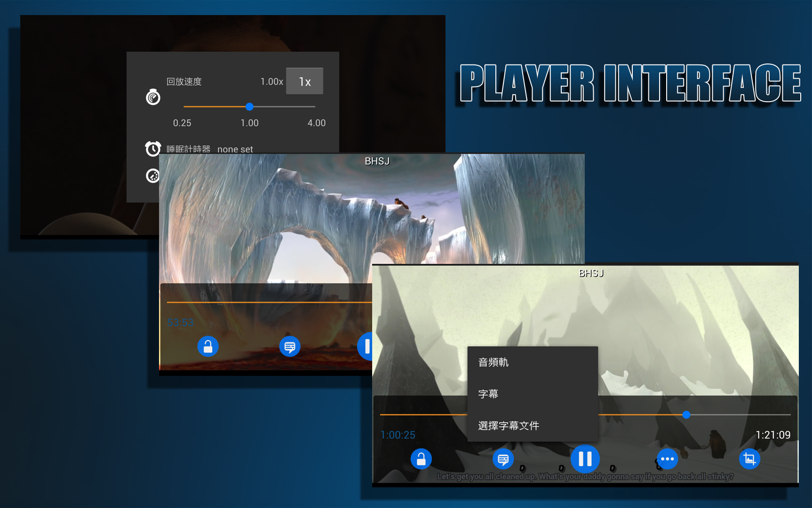Click the 4.00 maximum speed label
The width and height of the screenshot is (812, 508).
316,123
